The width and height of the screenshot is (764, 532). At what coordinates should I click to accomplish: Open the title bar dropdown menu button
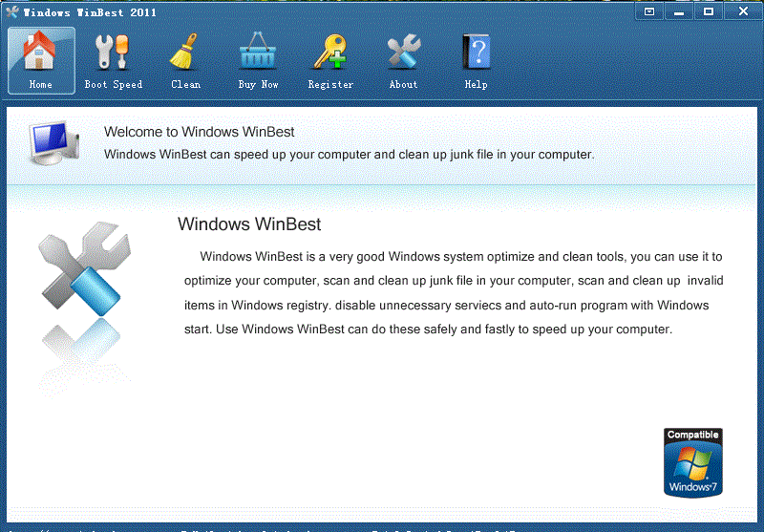pyautogui.click(x=649, y=11)
